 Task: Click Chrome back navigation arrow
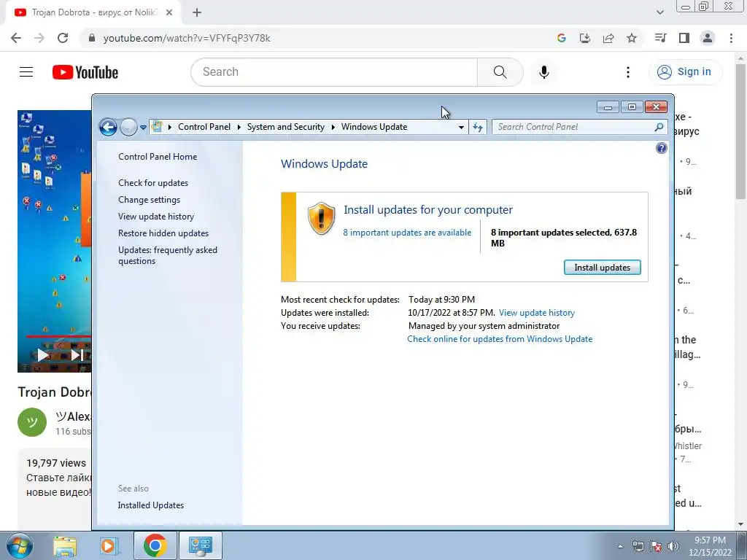click(x=16, y=38)
